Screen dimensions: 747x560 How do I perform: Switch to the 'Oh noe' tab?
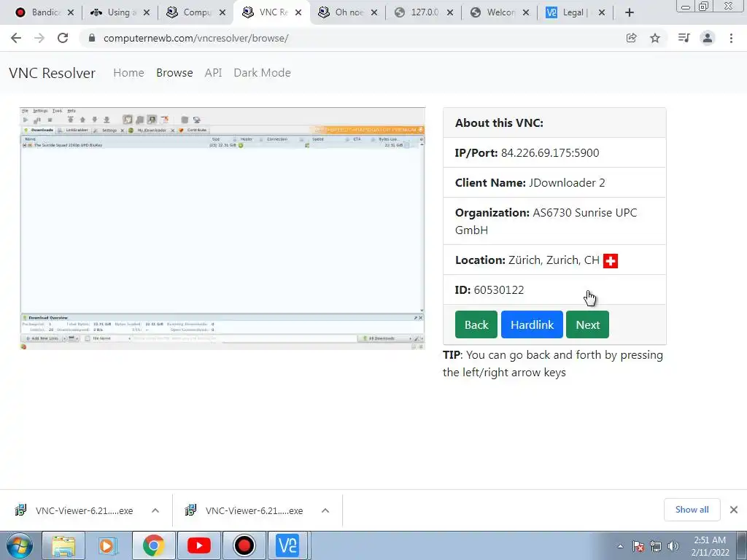[347, 12]
